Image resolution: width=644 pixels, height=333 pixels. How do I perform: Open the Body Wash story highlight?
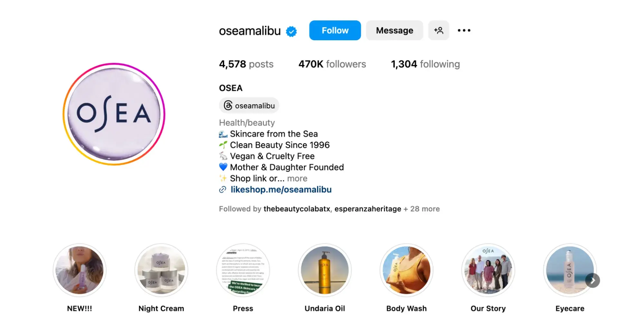[x=407, y=271]
